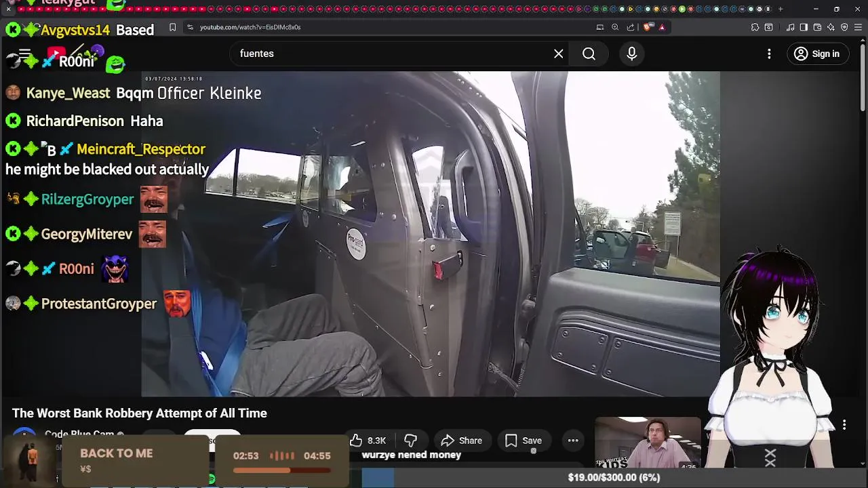Click chat username Kanye_Weast
The height and width of the screenshot is (488, 868).
point(68,94)
